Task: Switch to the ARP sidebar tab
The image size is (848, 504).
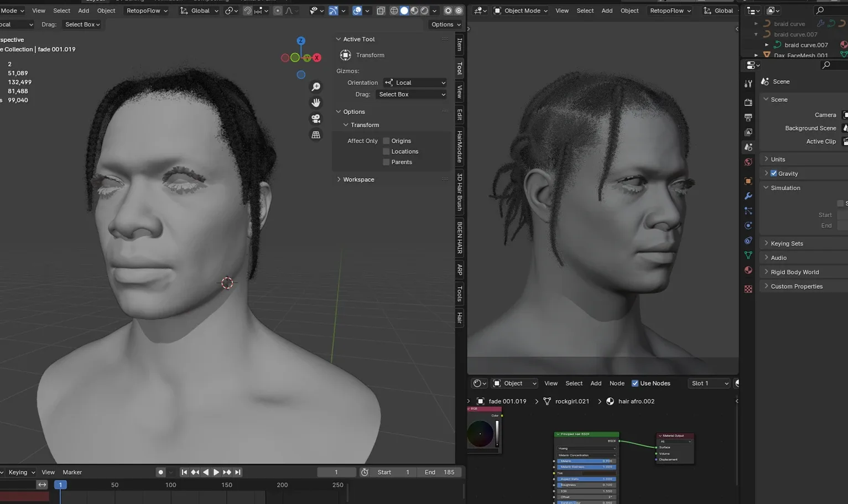Action: pyautogui.click(x=460, y=269)
